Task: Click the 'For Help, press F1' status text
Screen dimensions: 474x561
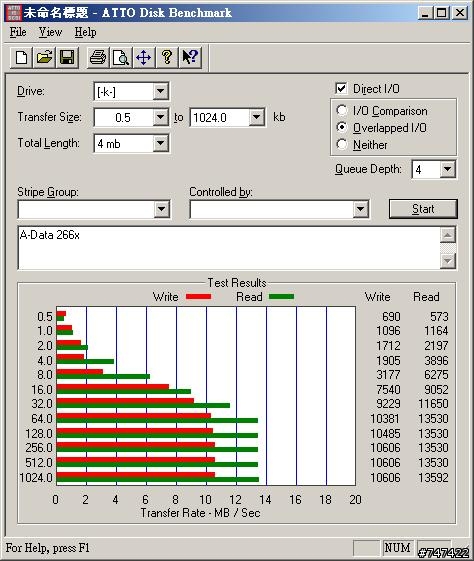Action: pos(48,548)
